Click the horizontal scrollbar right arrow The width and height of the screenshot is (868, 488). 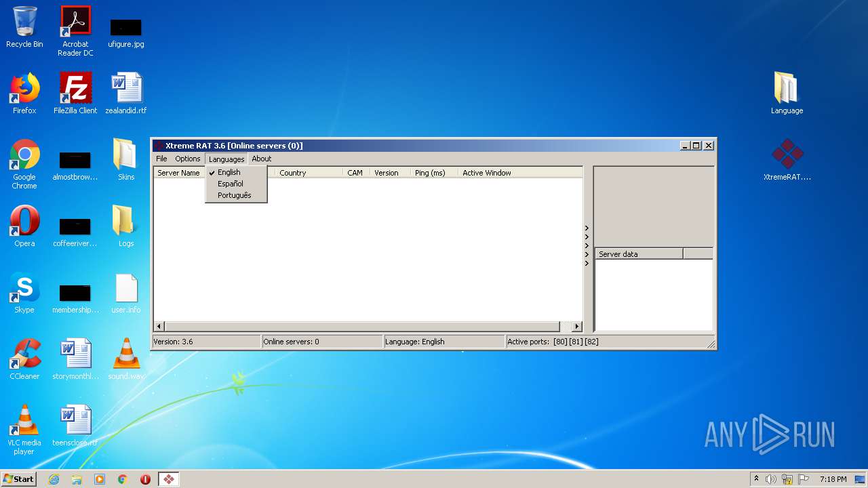[x=577, y=326]
